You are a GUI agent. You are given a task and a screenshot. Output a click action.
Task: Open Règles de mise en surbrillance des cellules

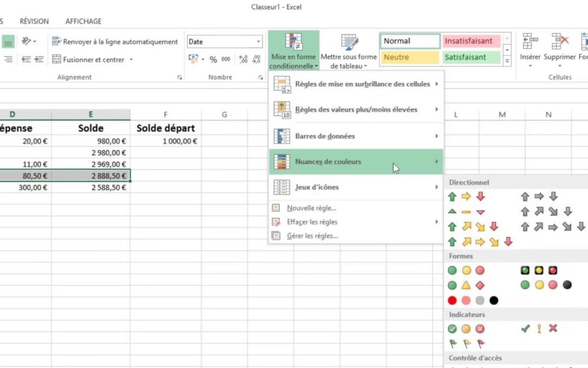click(356, 84)
